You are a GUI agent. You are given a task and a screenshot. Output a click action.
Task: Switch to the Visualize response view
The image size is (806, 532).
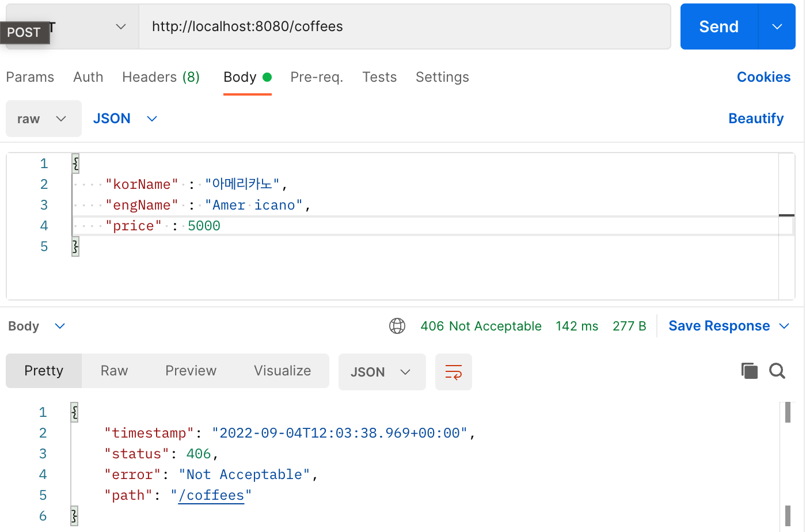click(282, 371)
